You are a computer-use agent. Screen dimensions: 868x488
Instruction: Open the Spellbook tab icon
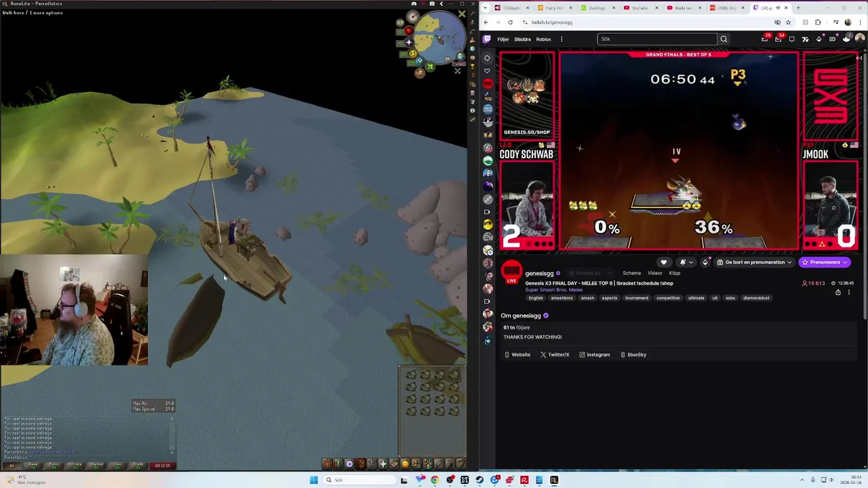pyautogui.click(x=395, y=464)
